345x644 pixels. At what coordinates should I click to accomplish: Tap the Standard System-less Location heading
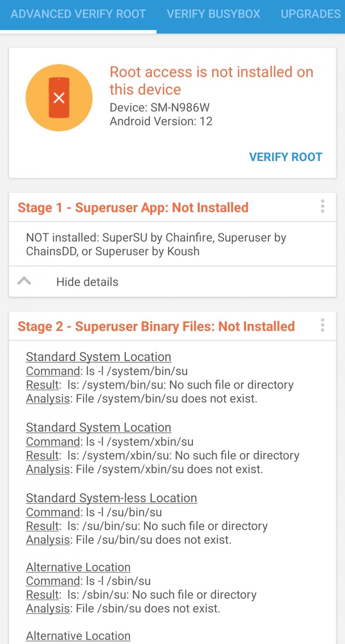click(x=111, y=498)
